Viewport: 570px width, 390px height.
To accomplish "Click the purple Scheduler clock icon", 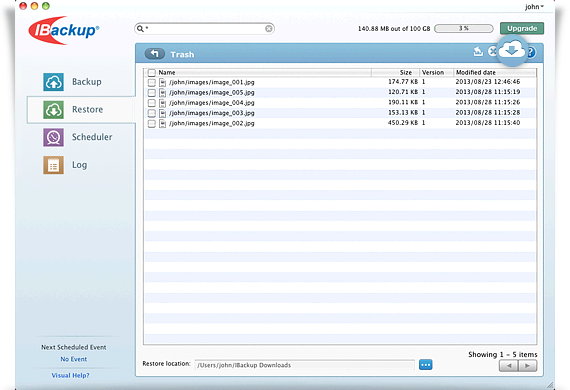I will tap(53, 137).
